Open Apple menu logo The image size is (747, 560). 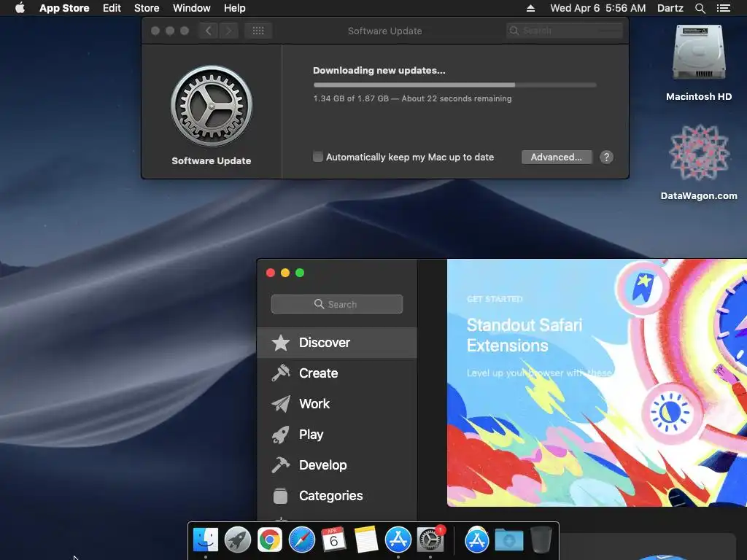[x=20, y=8]
